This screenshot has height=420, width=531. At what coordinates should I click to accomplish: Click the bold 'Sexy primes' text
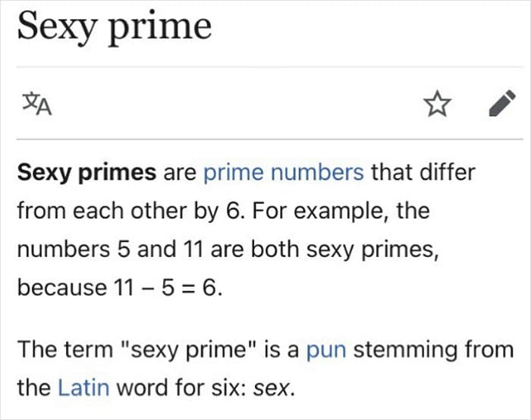point(86,173)
